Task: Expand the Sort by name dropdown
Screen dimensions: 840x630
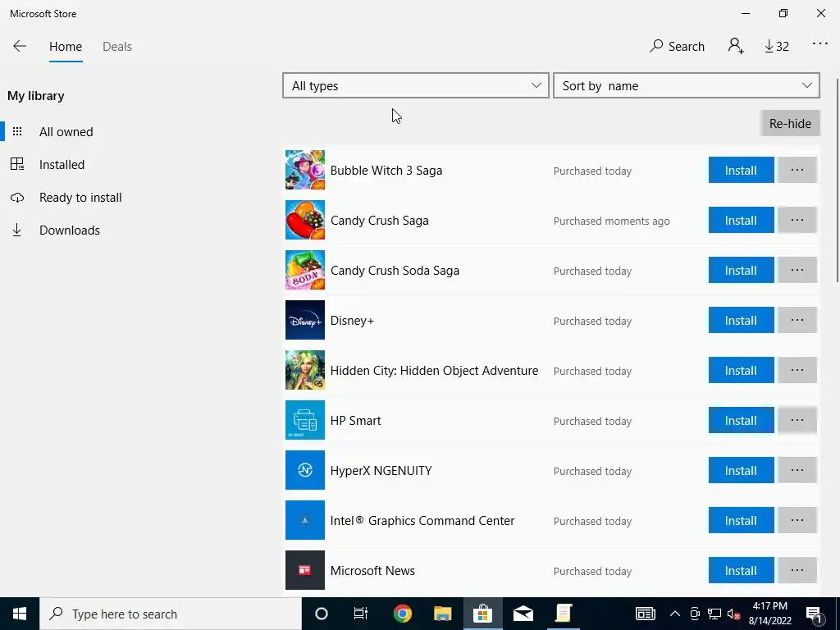Action: coord(687,85)
